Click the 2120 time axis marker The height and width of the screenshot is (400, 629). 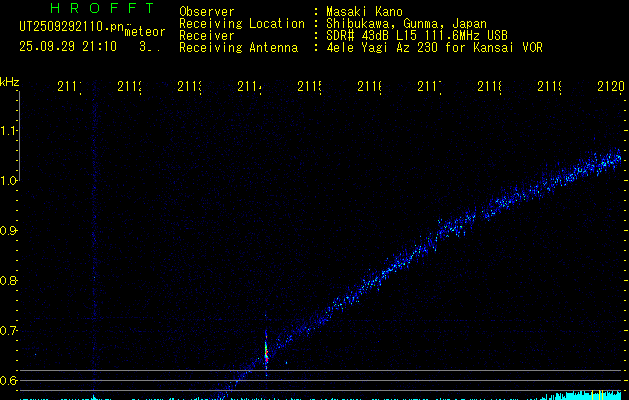pyautogui.click(x=605, y=88)
